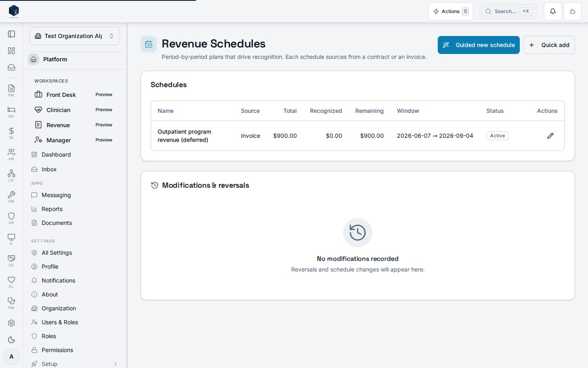
Task: Click the Quick add button
Action: [x=549, y=45]
